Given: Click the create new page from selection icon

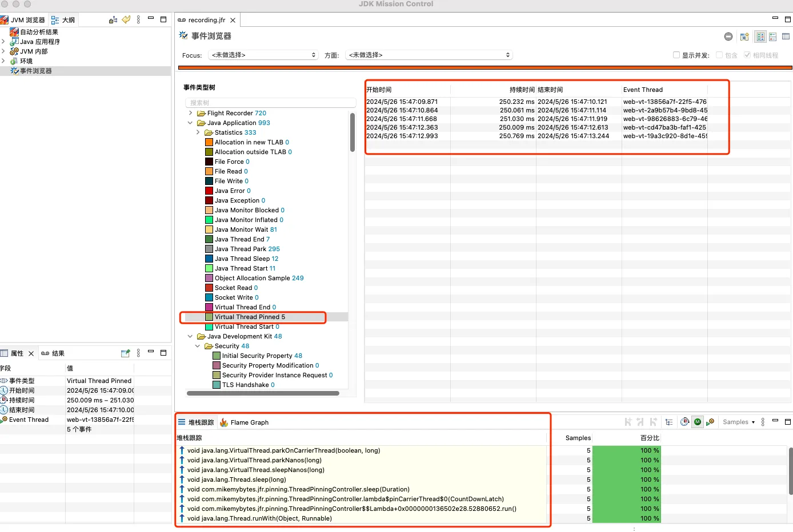Looking at the screenshot, I should [744, 37].
